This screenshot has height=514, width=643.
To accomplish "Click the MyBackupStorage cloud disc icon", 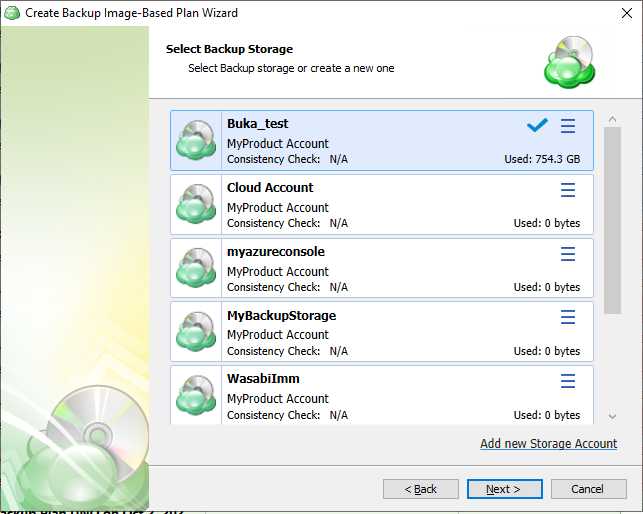I will coord(197,333).
